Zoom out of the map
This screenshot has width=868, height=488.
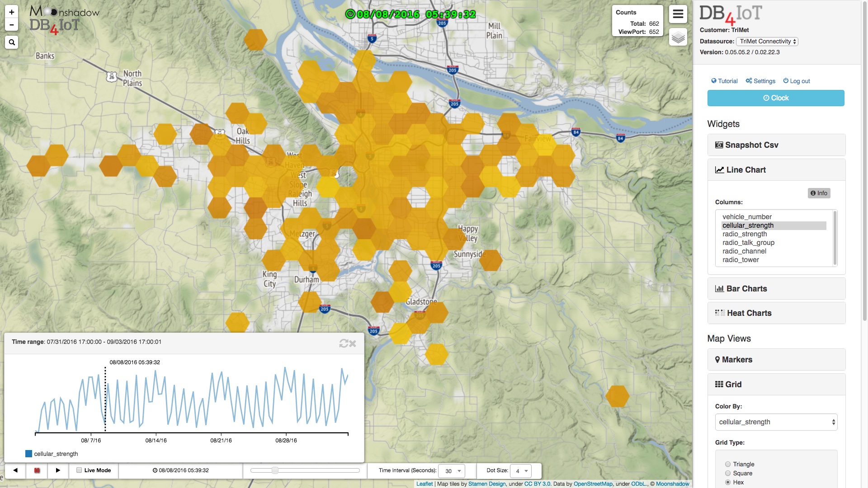click(12, 25)
